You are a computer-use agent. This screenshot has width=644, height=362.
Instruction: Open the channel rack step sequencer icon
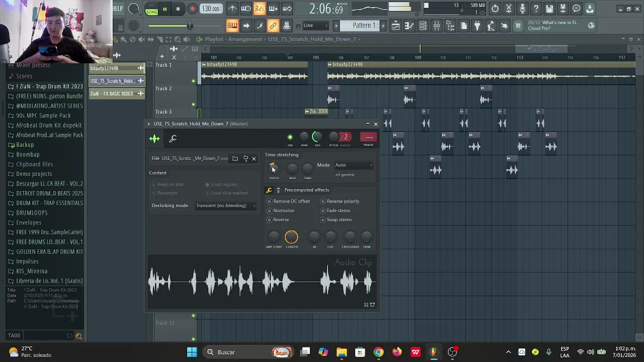pos(423,26)
